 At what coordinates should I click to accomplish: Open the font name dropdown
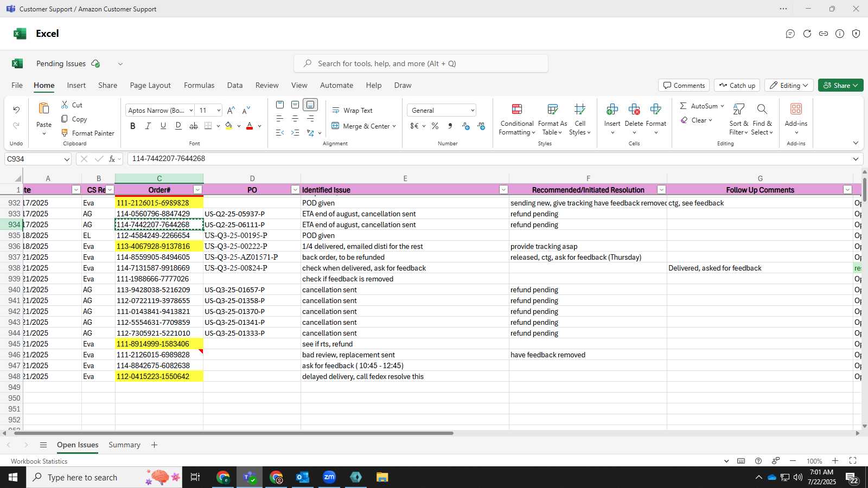[191, 111]
